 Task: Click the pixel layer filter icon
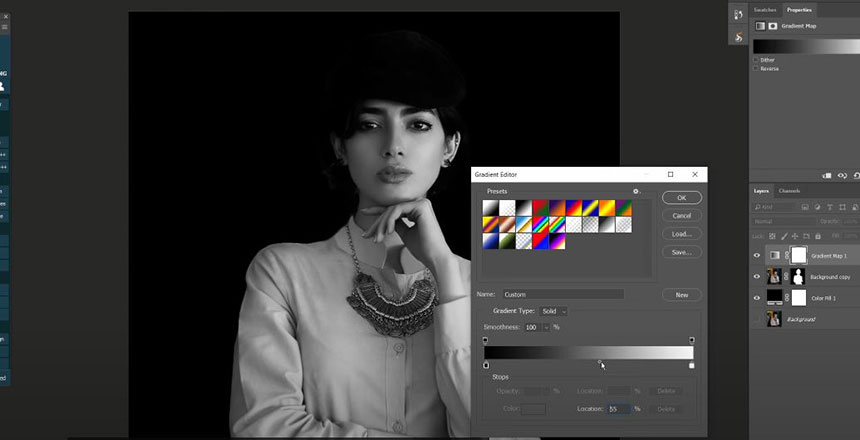point(805,207)
